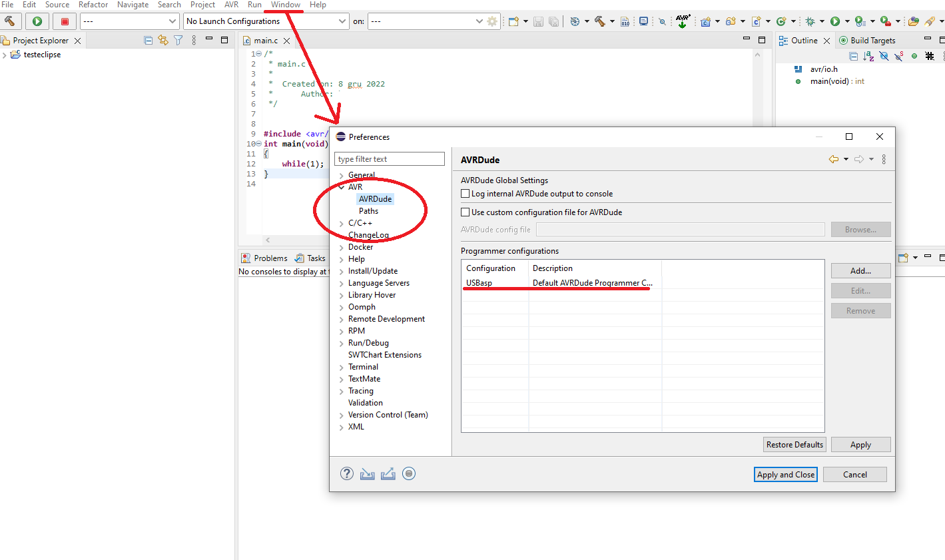Viewport: 945px width, 560px height.
Task: Switch to the Tasks tab
Action: 310,258
